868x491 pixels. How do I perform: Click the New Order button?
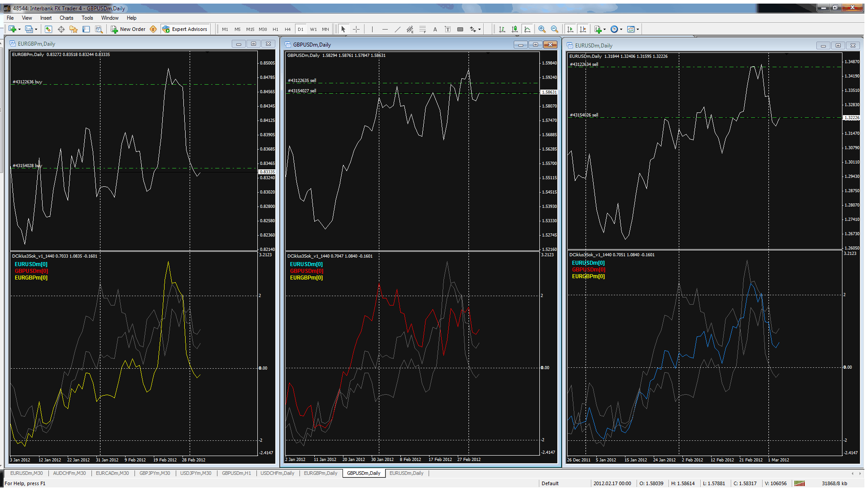(x=128, y=29)
